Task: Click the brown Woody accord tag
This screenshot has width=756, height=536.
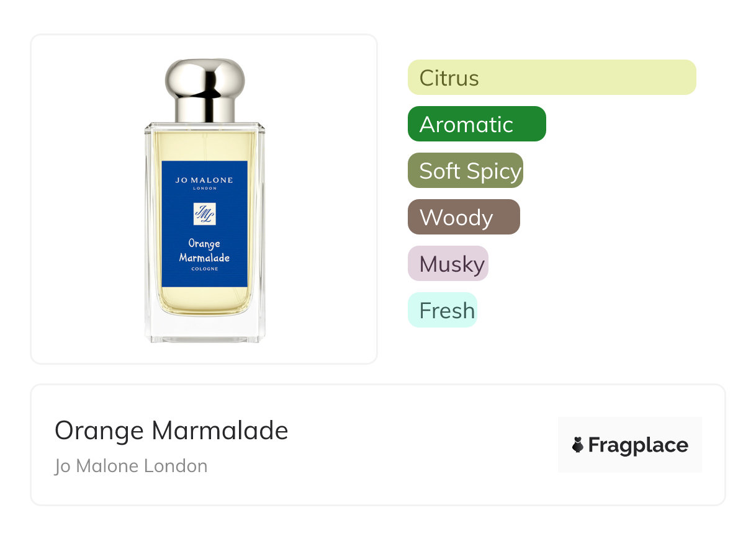Action: [x=464, y=217]
